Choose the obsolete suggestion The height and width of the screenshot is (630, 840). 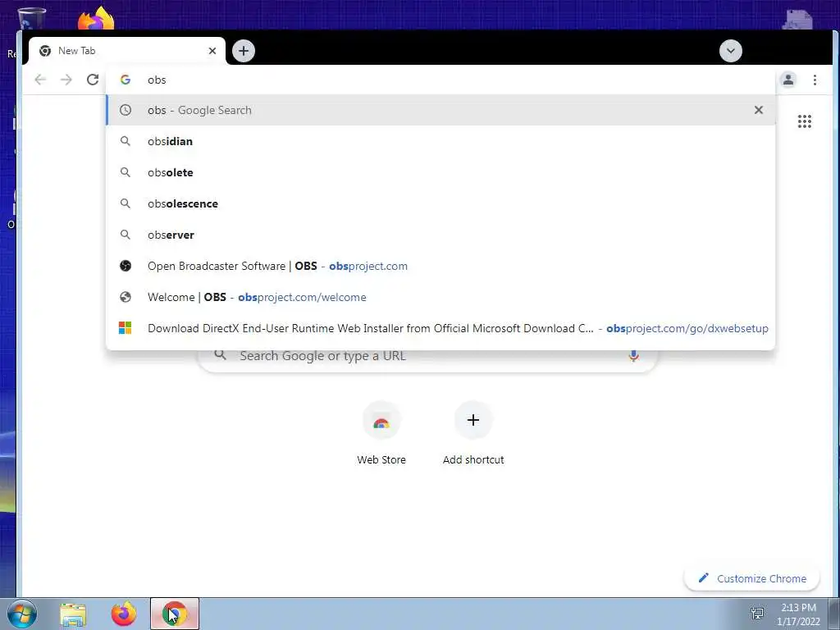click(441, 172)
